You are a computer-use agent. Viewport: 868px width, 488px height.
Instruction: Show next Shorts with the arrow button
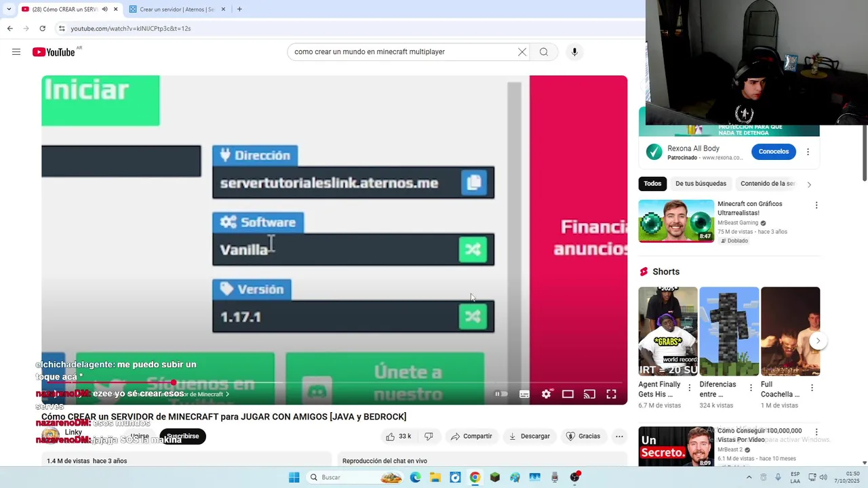tap(818, 341)
